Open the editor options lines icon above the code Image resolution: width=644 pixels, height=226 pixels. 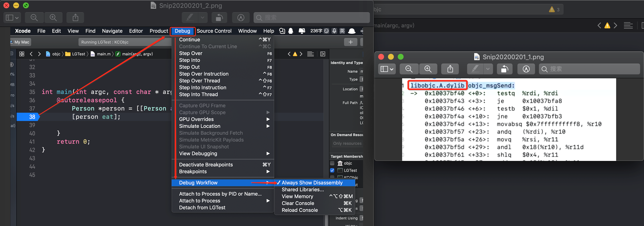[x=311, y=54]
